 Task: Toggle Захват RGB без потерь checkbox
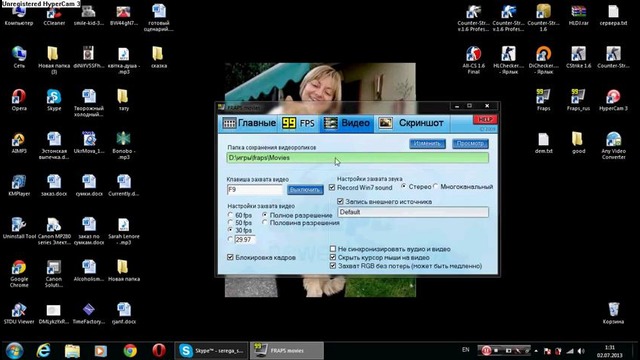pyautogui.click(x=333, y=266)
